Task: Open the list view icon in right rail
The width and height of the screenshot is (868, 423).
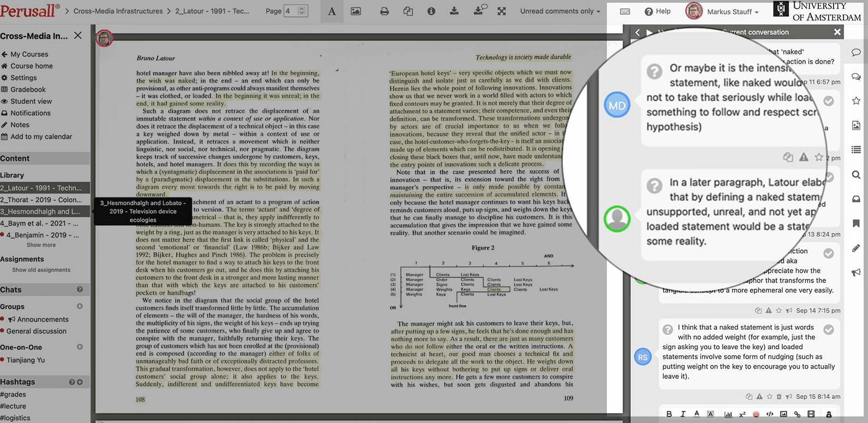Action: 856,149
